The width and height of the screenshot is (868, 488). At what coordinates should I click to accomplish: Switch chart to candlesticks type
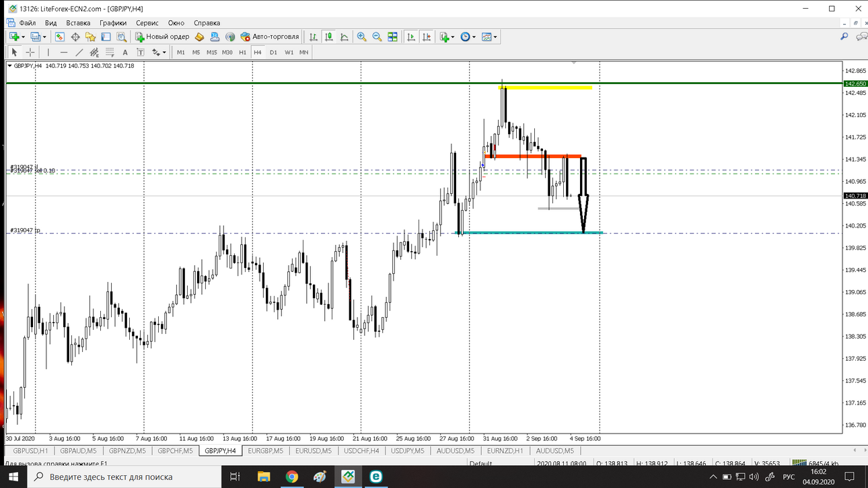click(x=329, y=37)
